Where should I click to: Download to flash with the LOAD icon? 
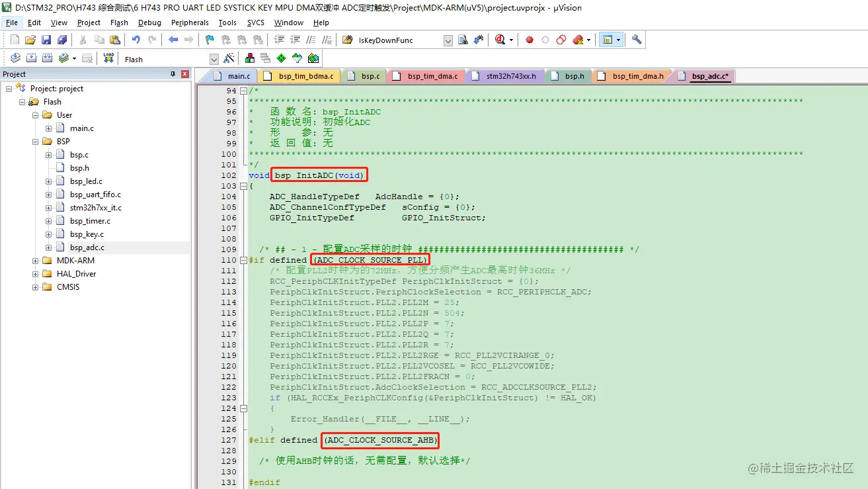point(108,59)
